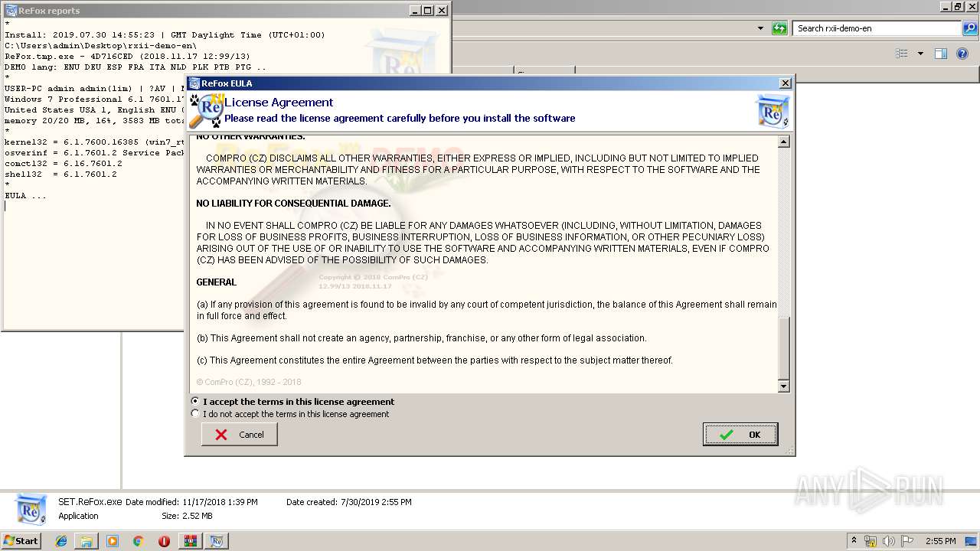The width and height of the screenshot is (980, 551).
Task: Show hidden system tray icons
Action: 854,541
